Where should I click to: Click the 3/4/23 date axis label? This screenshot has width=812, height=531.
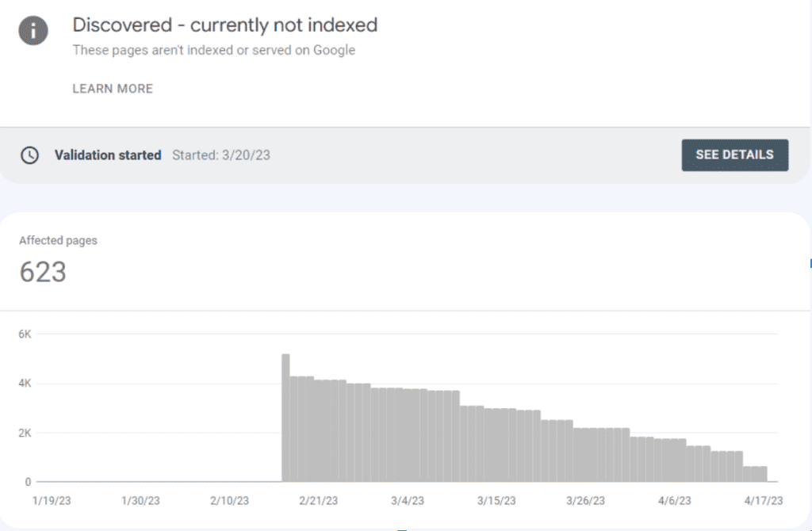(408, 500)
